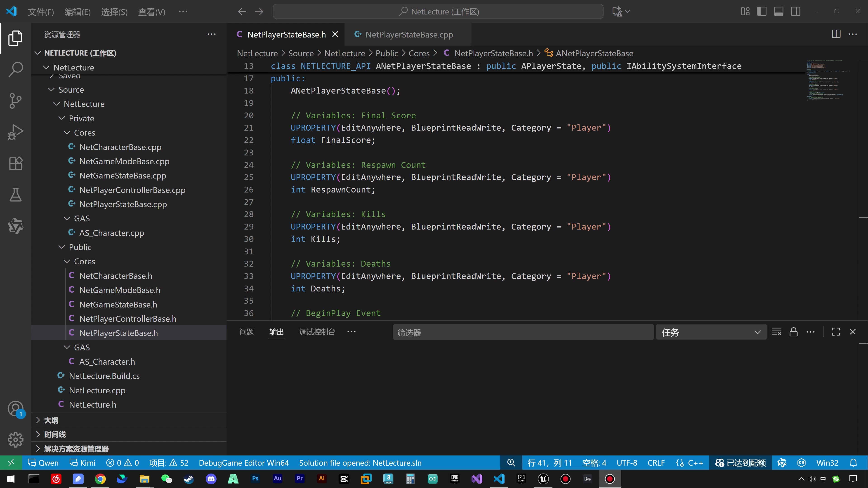The image size is (868, 488).
Task: Toggle the bottom panel visibility
Action: coord(778,12)
